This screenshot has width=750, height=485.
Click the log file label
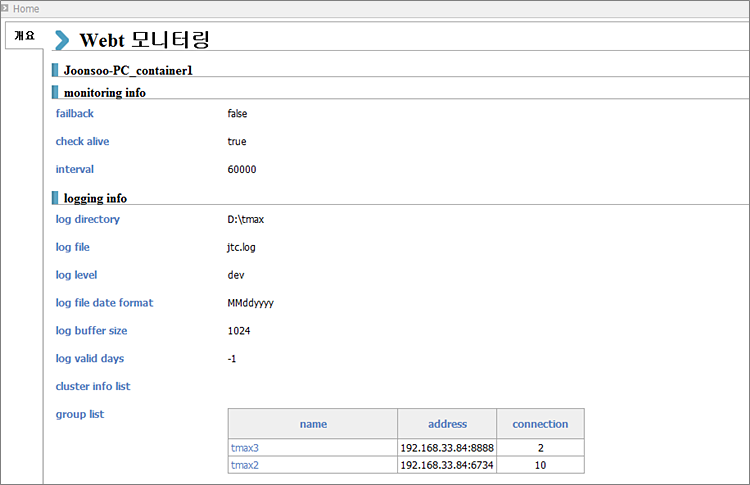pos(73,247)
